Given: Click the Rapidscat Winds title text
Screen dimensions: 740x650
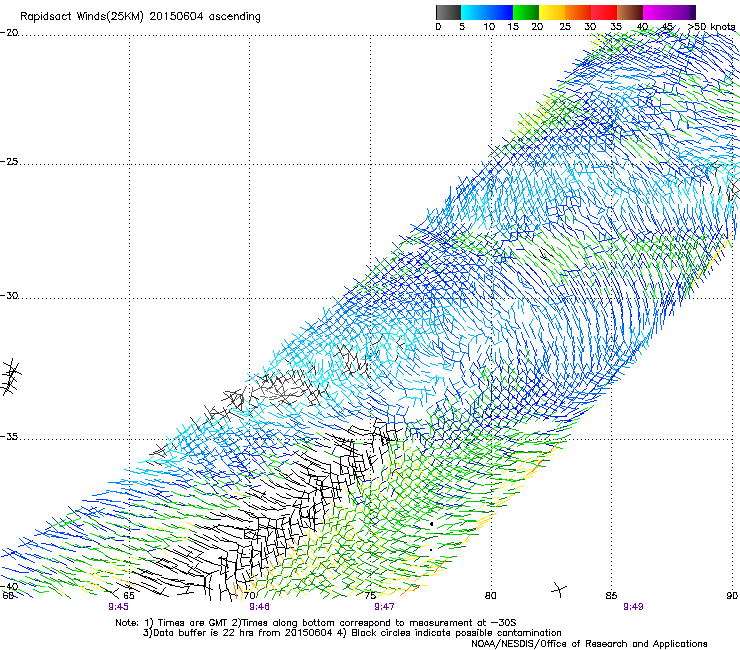Looking at the screenshot, I should [140, 17].
